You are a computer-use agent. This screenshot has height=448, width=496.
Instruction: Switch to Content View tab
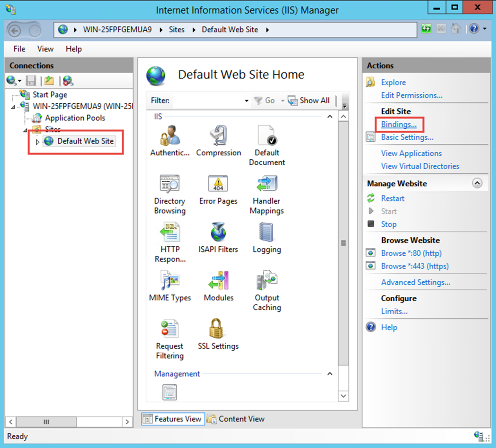tap(236, 419)
